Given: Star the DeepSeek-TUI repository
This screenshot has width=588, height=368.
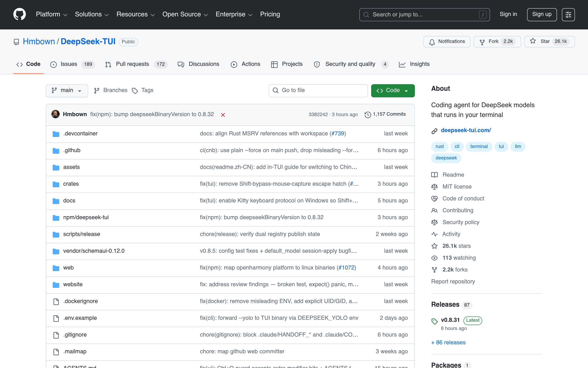Looking at the screenshot, I should tap(549, 42).
